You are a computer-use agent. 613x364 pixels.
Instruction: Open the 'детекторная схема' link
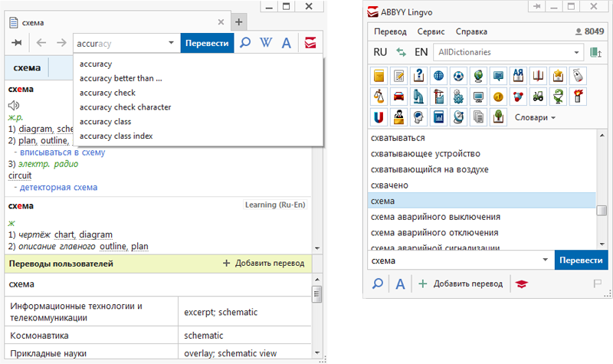click(x=59, y=187)
